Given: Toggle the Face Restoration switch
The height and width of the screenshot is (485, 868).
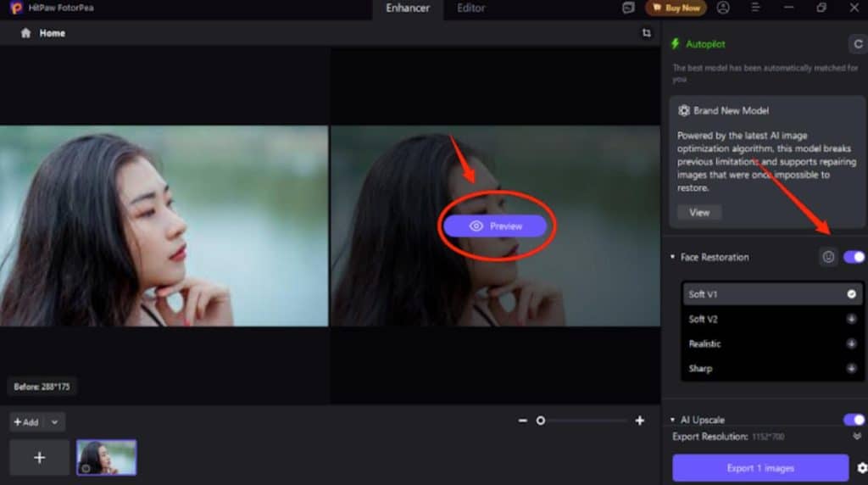Looking at the screenshot, I should coord(854,257).
